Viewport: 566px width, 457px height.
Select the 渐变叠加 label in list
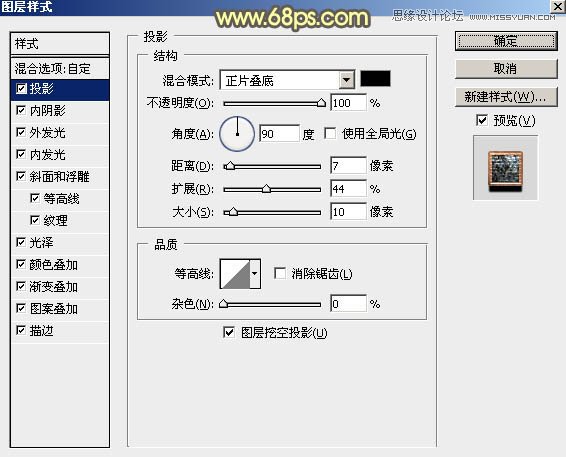54,287
